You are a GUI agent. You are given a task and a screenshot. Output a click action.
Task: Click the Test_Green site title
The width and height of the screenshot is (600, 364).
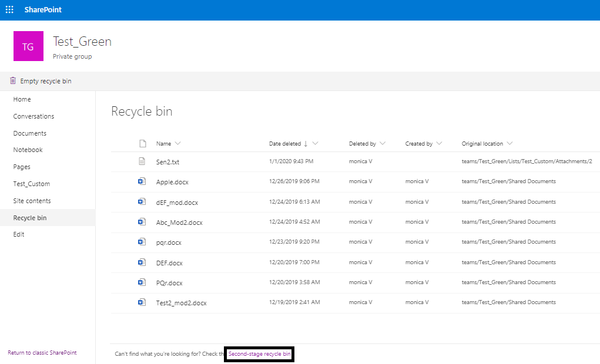point(82,41)
